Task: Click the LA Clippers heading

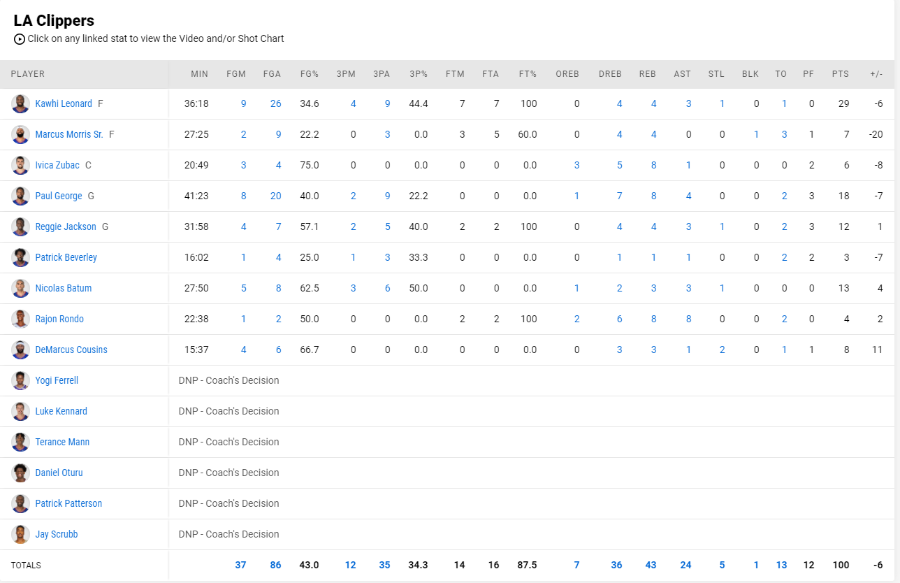Action: click(x=54, y=21)
